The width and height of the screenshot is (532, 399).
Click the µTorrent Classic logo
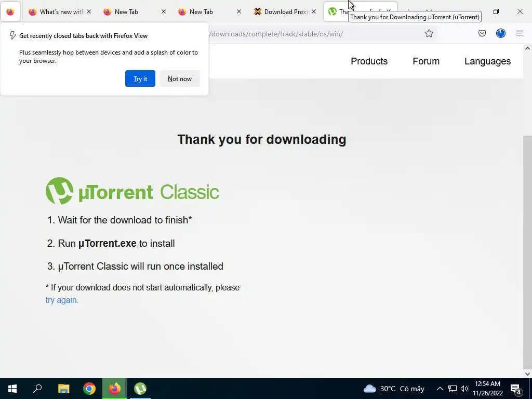[132, 191]
